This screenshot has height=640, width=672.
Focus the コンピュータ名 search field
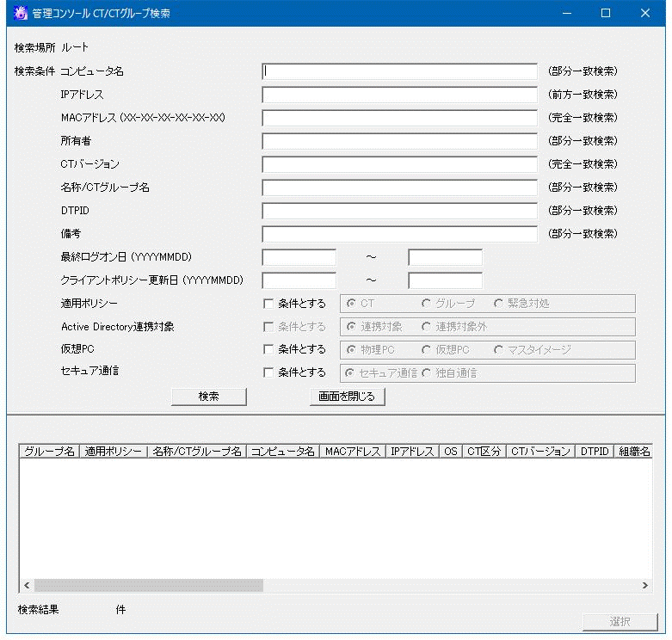pyautogui.click(x=399, y=71)
